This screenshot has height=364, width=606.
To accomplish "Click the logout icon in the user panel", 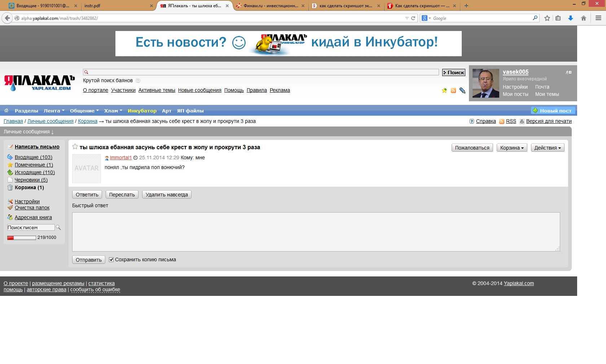I will point(568,72).
